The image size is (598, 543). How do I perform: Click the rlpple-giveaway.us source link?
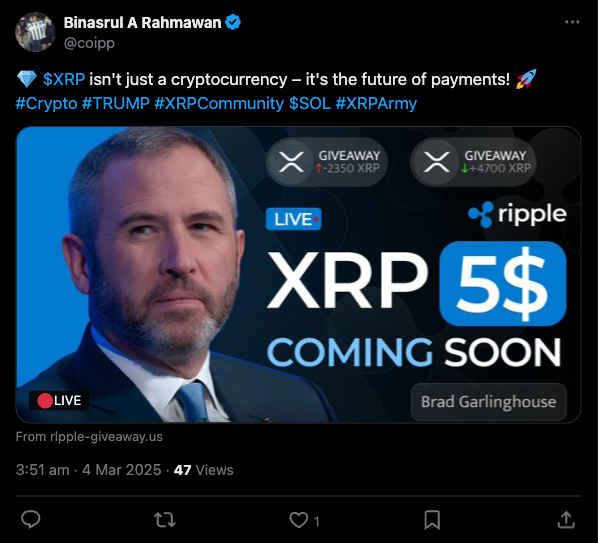click(x=106, y=437)
